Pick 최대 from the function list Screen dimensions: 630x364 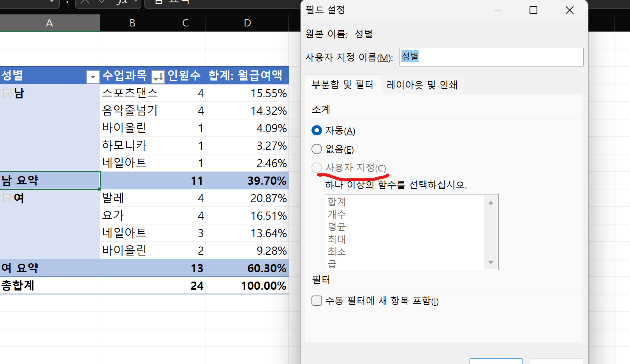337,239
